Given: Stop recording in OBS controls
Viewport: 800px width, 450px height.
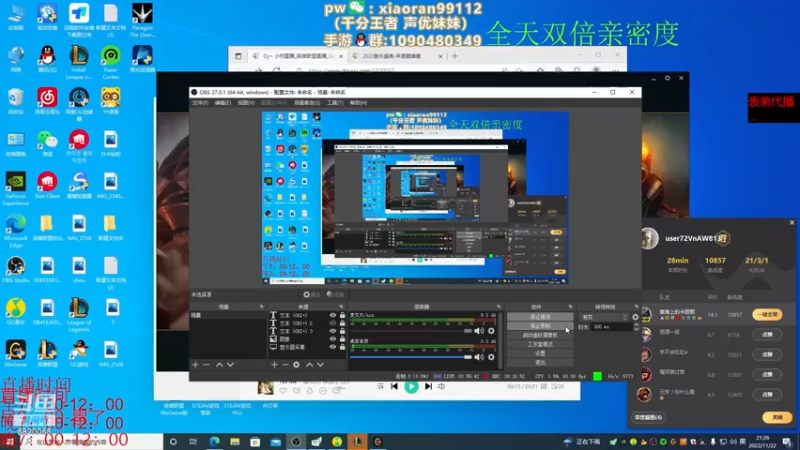Looking at the screenshot, I should [540, 326].
